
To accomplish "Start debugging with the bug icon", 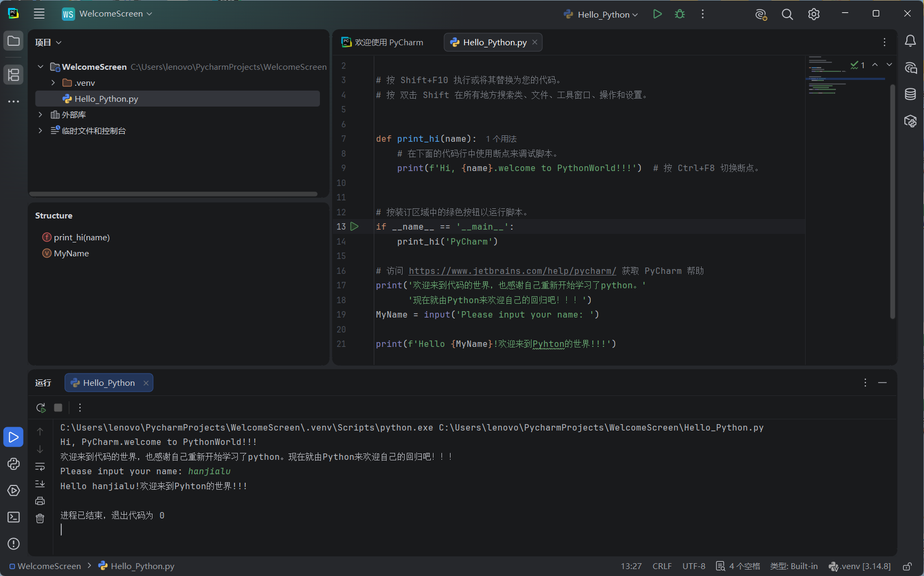I will tap(680, 14).
